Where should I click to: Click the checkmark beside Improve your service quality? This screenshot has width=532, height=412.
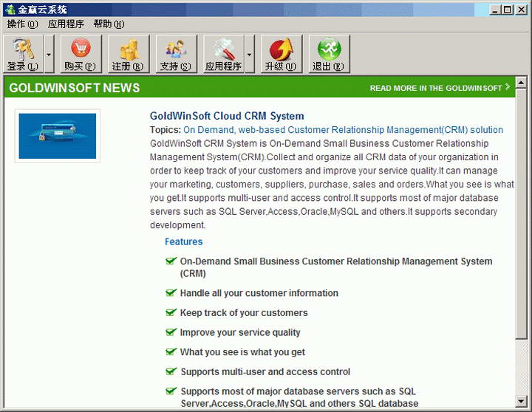[x=171, y=332]
